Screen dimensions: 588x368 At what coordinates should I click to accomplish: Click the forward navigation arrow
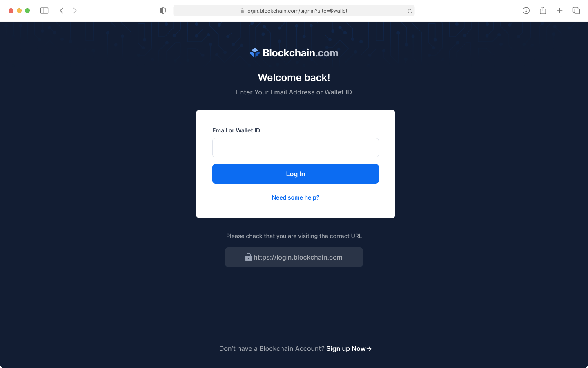pyautogui.click(x=75, y=11)
